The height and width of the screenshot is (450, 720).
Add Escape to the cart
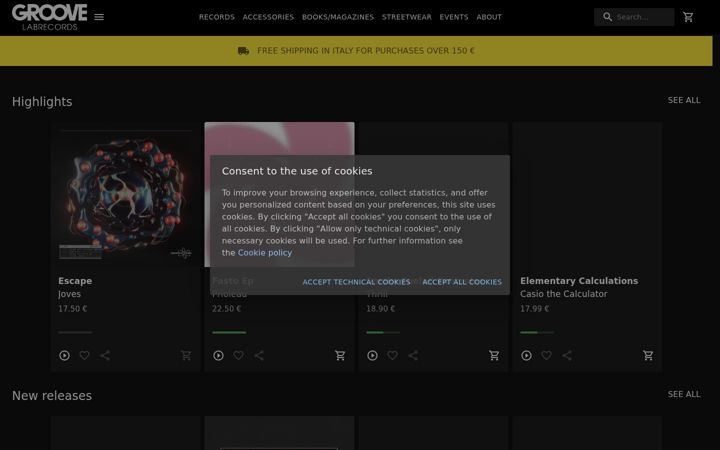(x=186, y=355)
